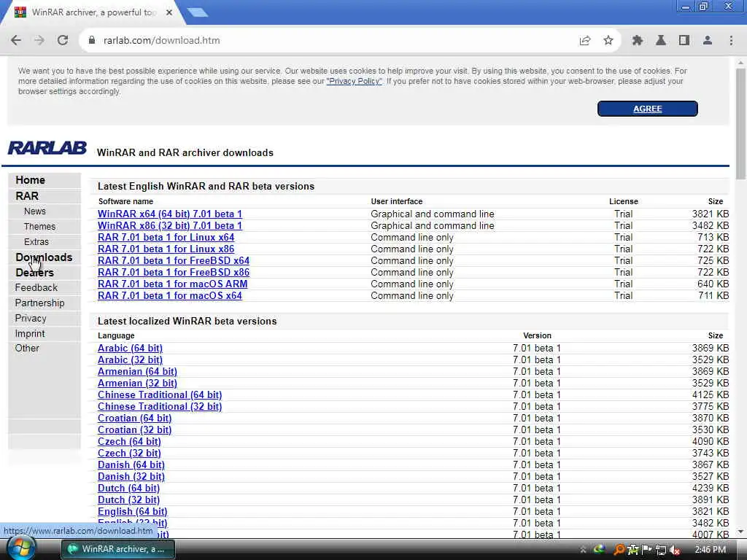This screenshot has height=560, width=747.
Task: Click the Croatian (64 bit) download link
Action: (134, 418)
